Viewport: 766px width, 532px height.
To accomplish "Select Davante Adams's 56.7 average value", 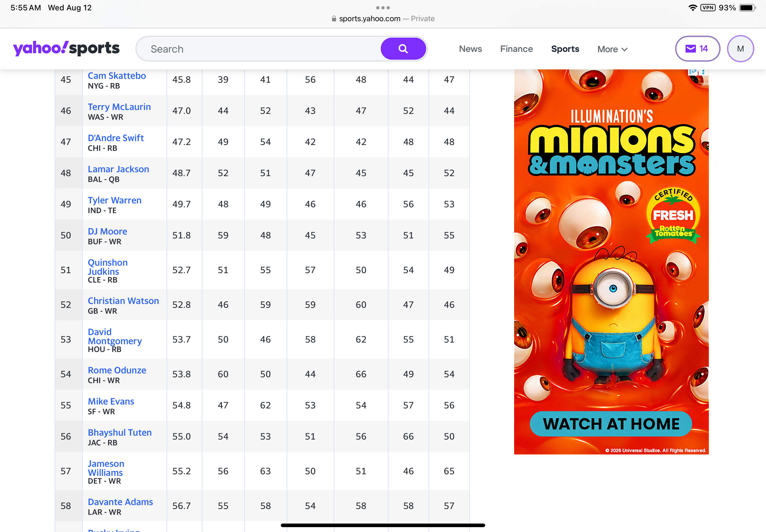I will point(181,505).
